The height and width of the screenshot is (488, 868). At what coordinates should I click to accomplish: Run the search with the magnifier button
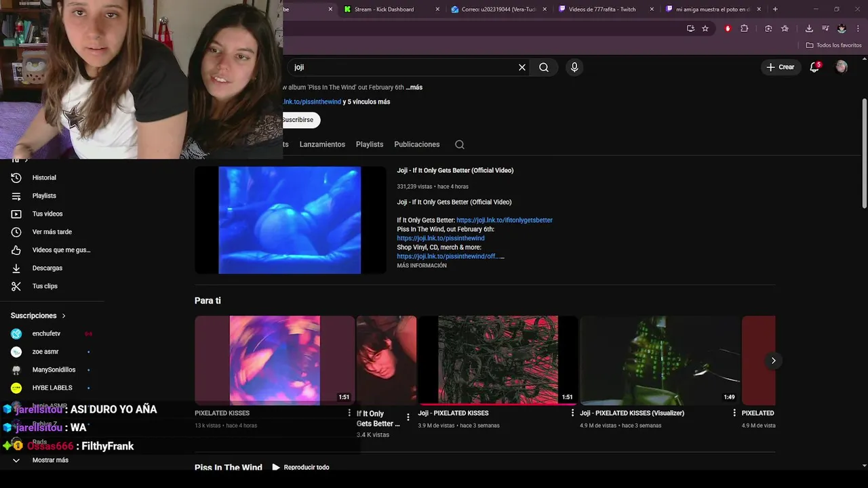tap(544, 67)
